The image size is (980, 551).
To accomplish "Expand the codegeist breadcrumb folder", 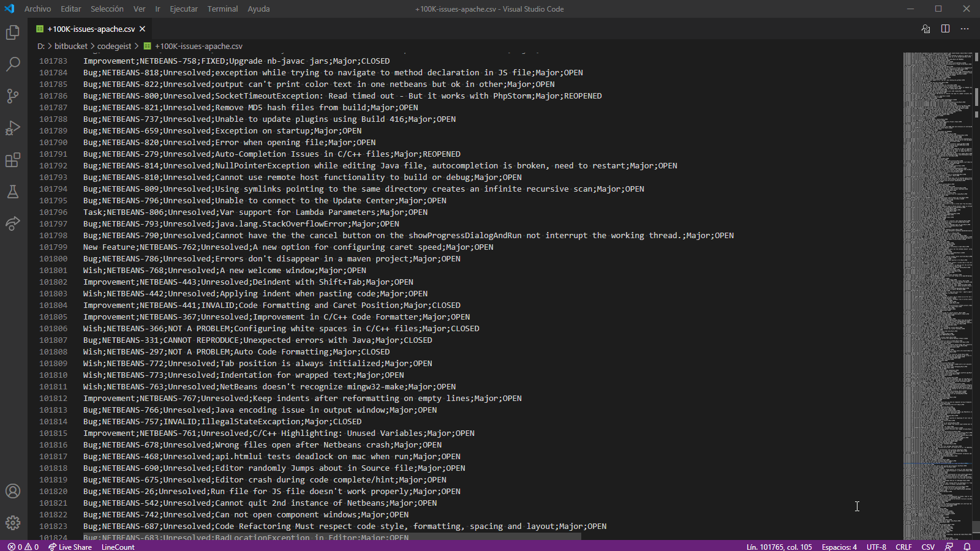I will [114, 46].
